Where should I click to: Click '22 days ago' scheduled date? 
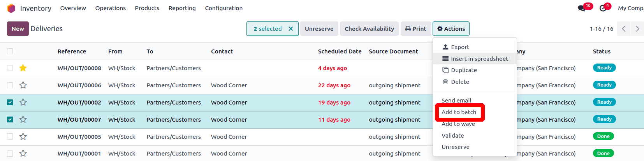pos(334,85)
